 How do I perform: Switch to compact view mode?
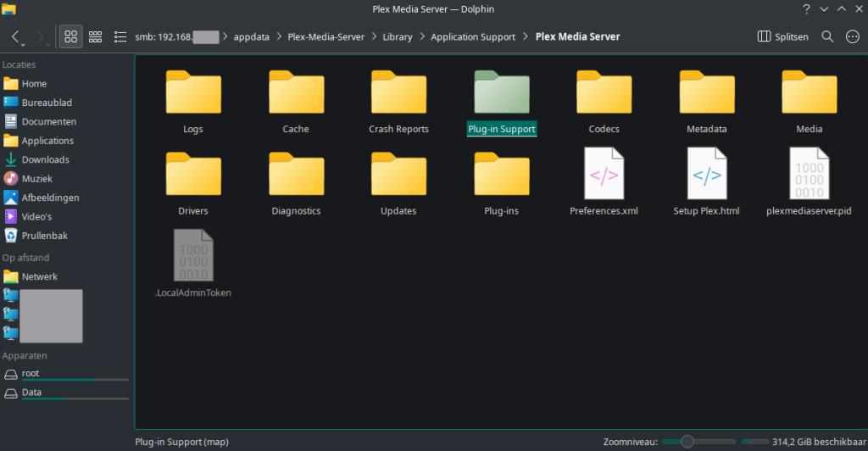tap(96, 37)
